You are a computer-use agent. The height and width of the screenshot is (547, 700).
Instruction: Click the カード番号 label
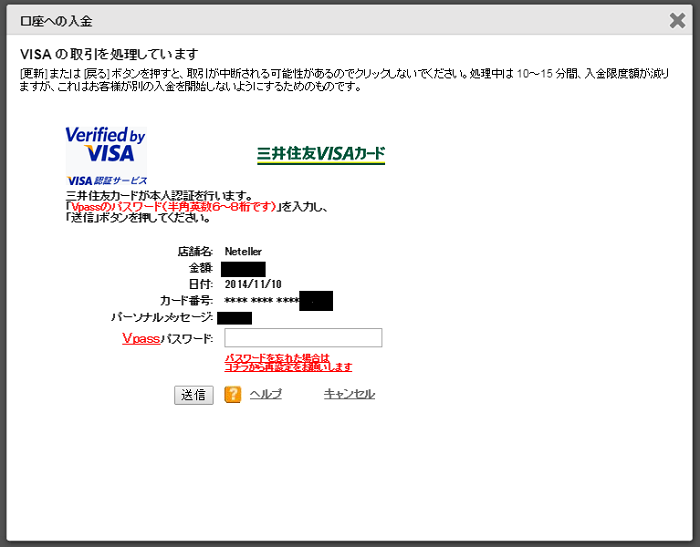[x=186, y=301]
